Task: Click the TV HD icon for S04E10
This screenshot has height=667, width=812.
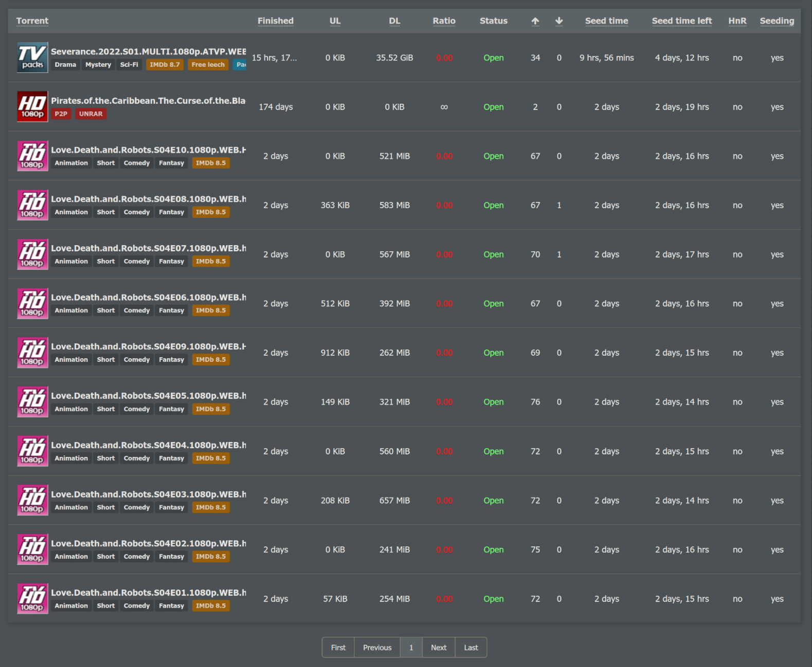Action: 32,156
